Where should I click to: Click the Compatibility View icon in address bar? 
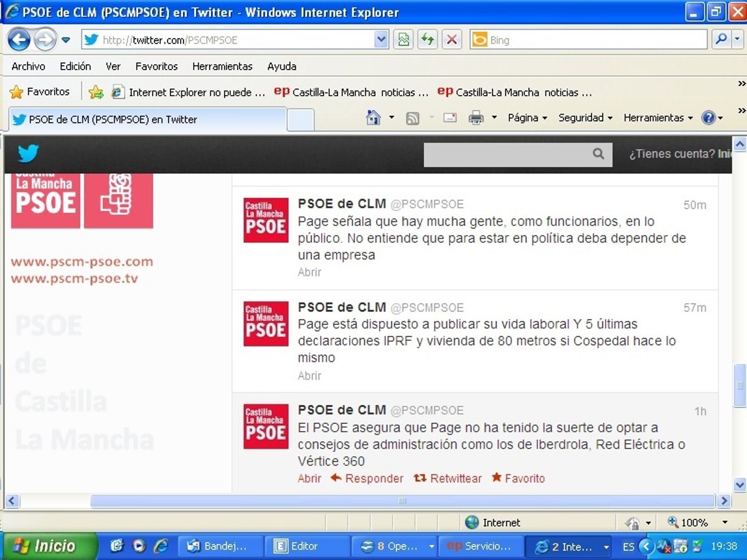[403, 40]
